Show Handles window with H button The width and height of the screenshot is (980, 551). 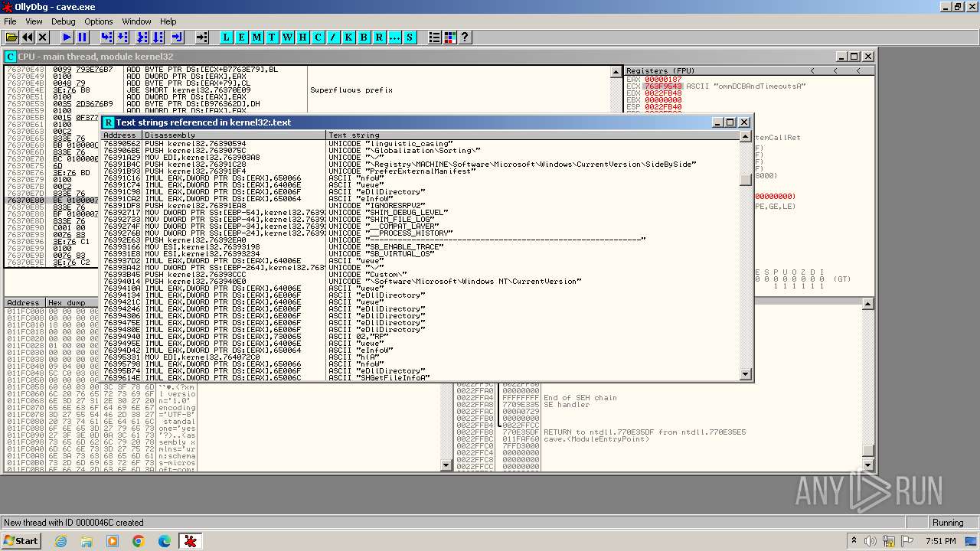pyautogui.click(x=303, y=37)
